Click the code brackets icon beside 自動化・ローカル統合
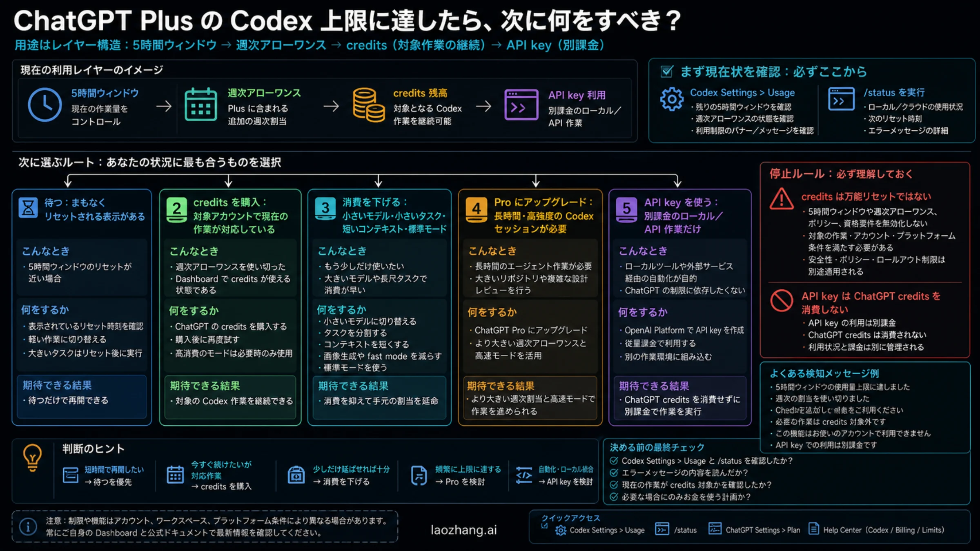980x551 pixels. pos(524,475)
